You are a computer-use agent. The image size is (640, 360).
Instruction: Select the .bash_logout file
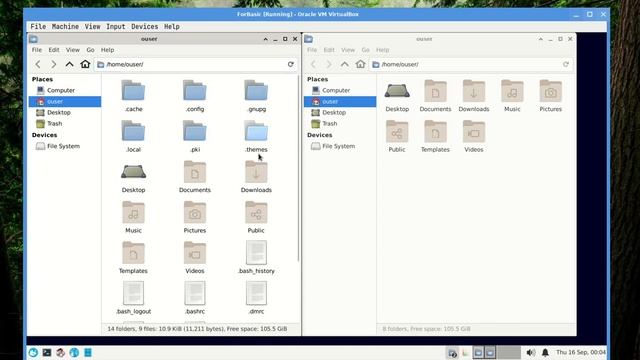[x=133, y=298]
